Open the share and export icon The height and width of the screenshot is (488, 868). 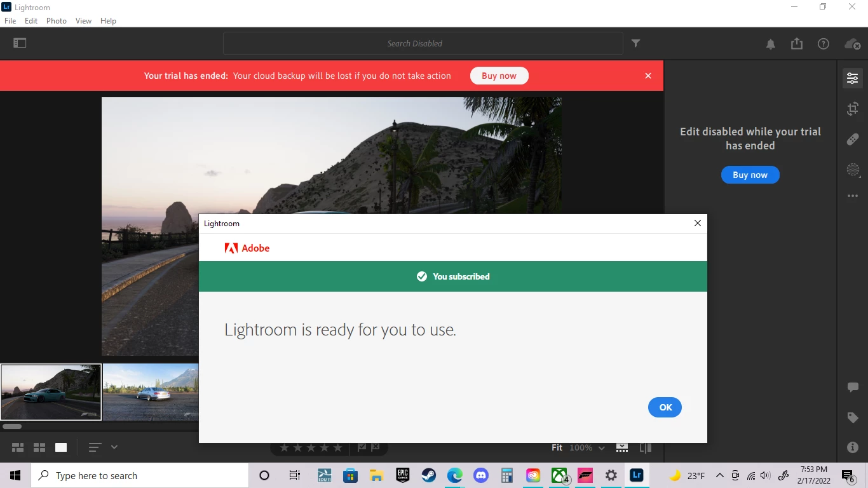[x=797, y=43]
